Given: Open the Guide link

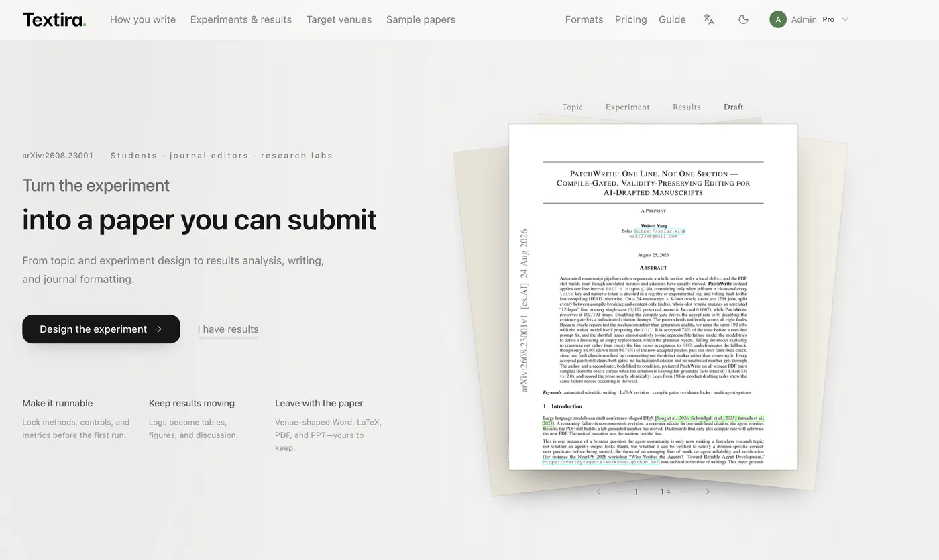Looking at the screenshot, I should pos(672,19).
